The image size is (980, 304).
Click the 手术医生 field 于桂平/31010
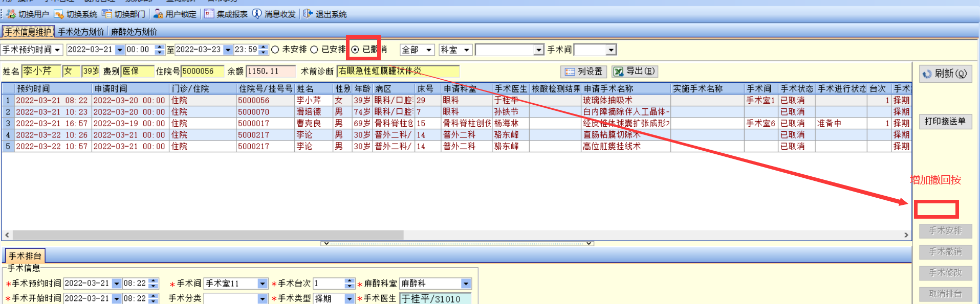click(435, 298)
